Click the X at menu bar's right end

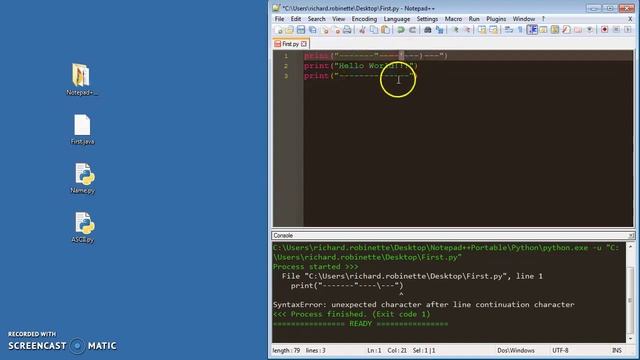coord(630,19)
